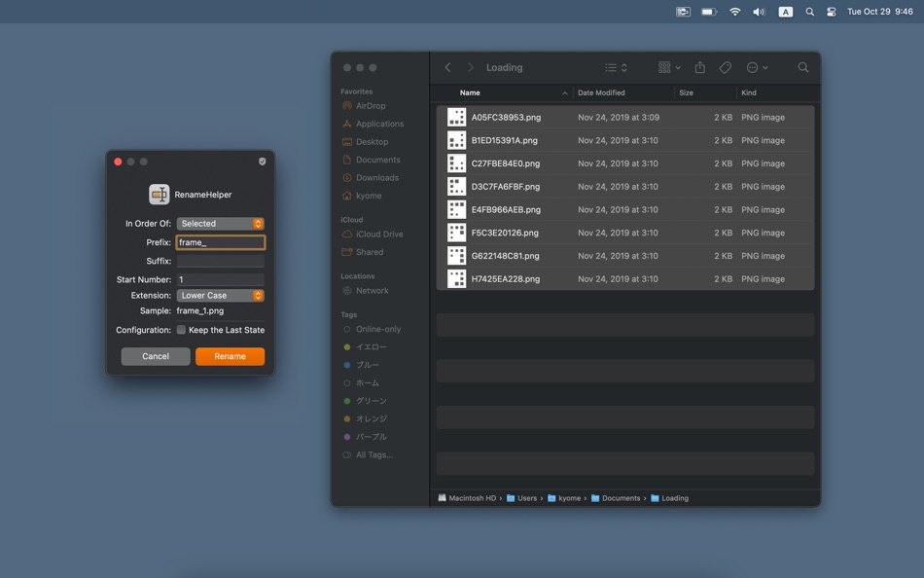The height and width of the screenshot is (578, 924).
Task: Select file H7425EA228.png
Action: 625,278
